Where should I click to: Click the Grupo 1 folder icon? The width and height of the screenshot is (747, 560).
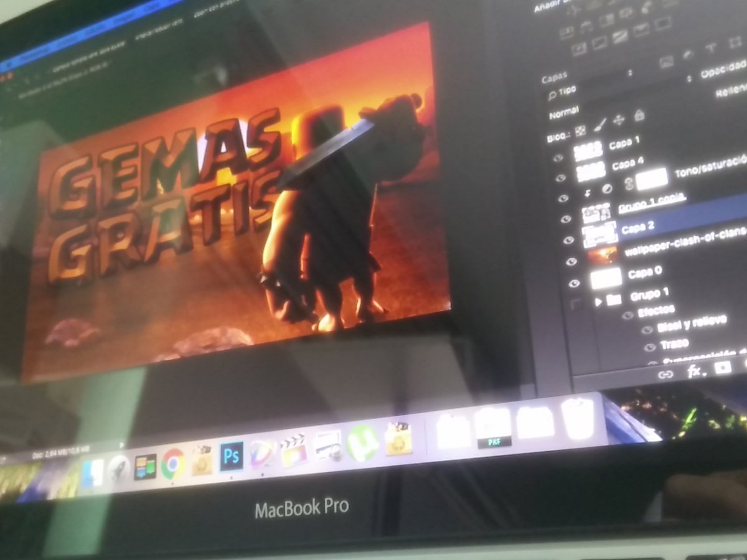pos(614,300)
